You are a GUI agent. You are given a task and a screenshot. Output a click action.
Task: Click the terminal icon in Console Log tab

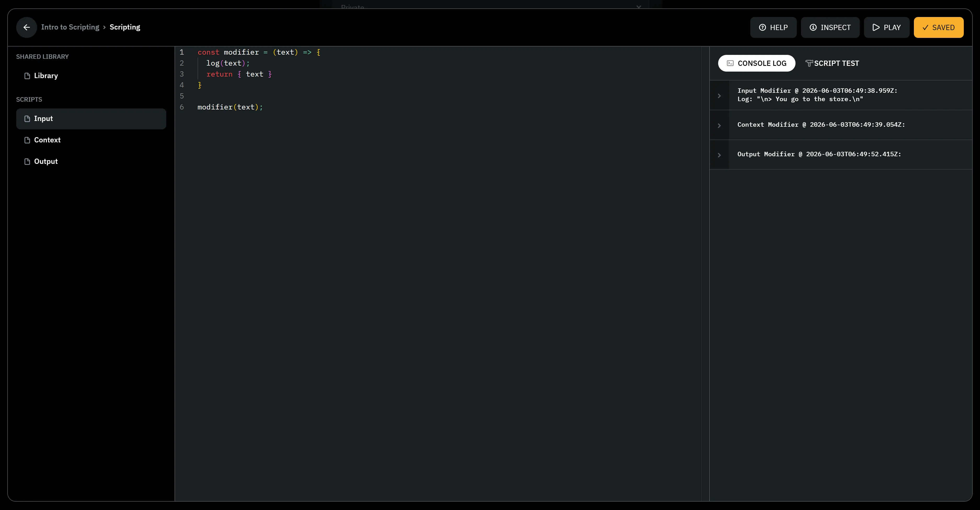point(730,63)
